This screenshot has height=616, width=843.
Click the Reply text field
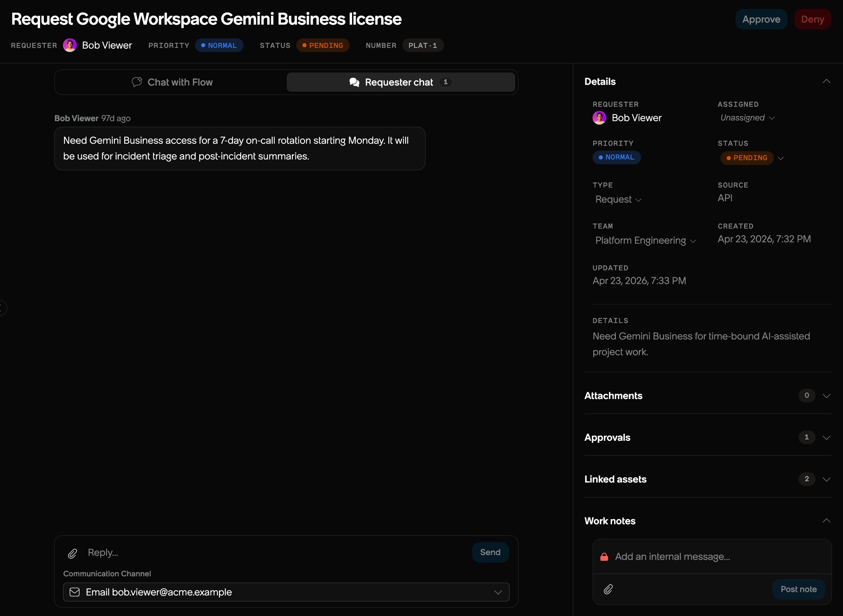(276, 553)
